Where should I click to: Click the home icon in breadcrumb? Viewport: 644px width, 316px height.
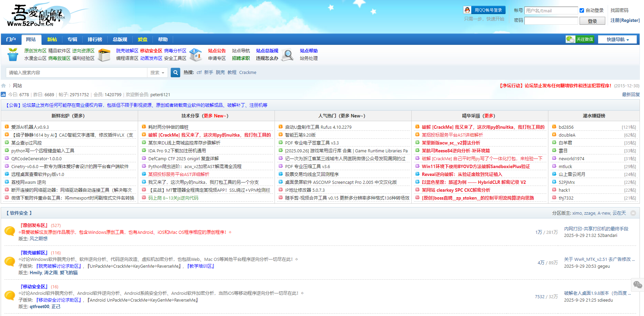click(x=4, y=86)
